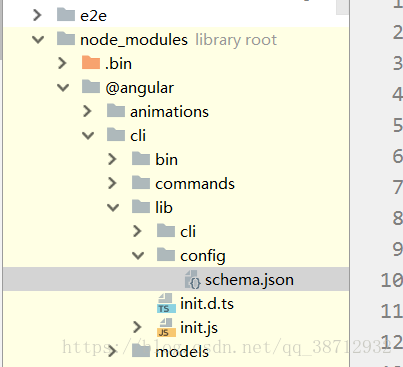Collapse the @angular folder chevron
This screenshot has width=403, height=367.
63,88
